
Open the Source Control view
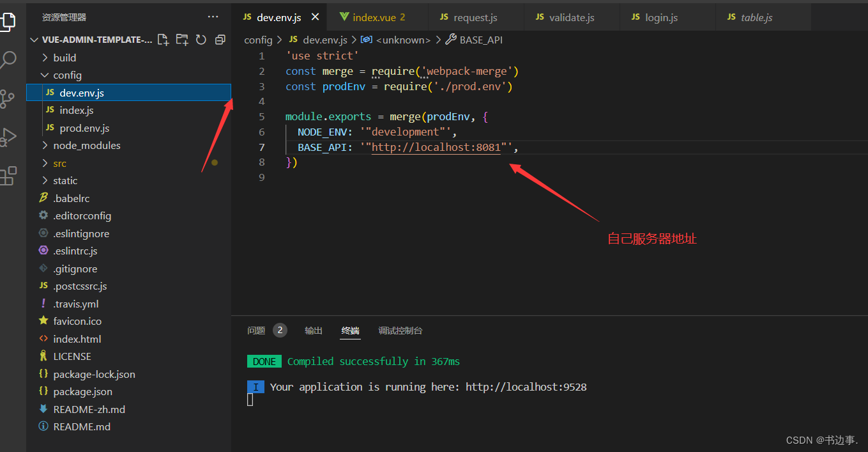click(8, 98)
